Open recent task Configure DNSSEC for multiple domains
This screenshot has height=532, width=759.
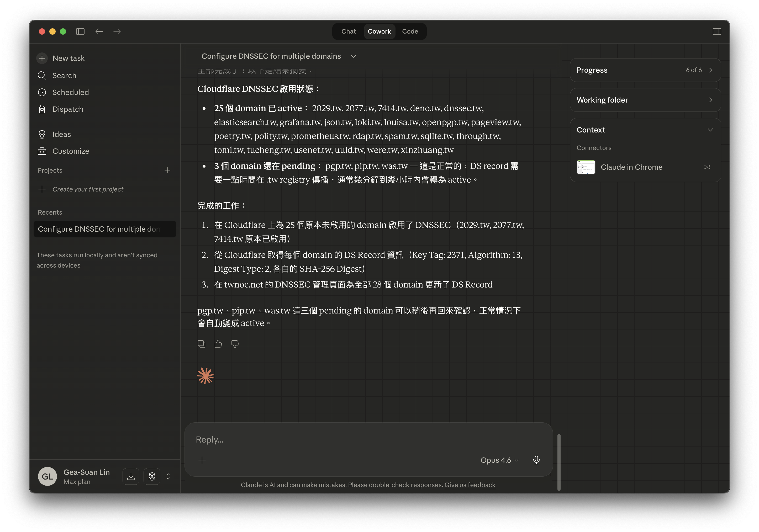pos(105,229)
